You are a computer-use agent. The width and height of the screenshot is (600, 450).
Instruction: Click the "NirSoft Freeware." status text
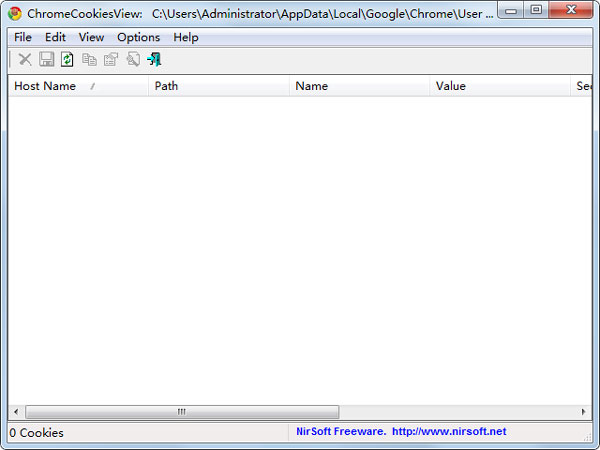(x=341, y=432)
